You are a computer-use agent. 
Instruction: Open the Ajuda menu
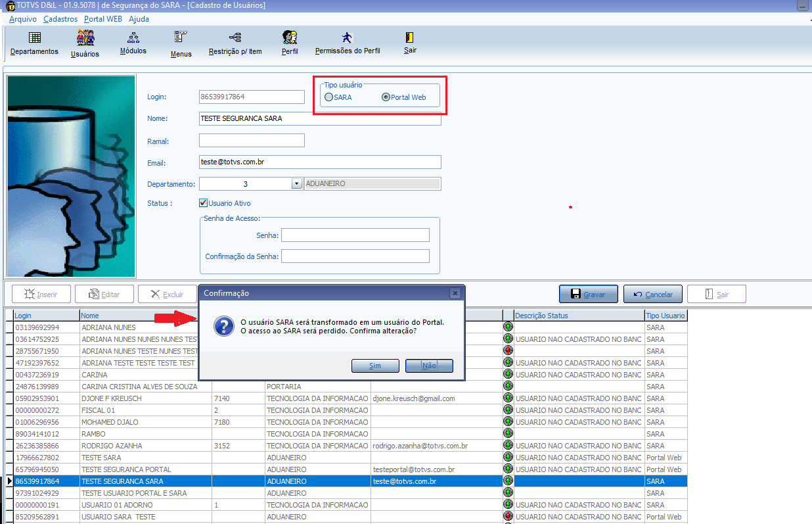pos(139,19)
